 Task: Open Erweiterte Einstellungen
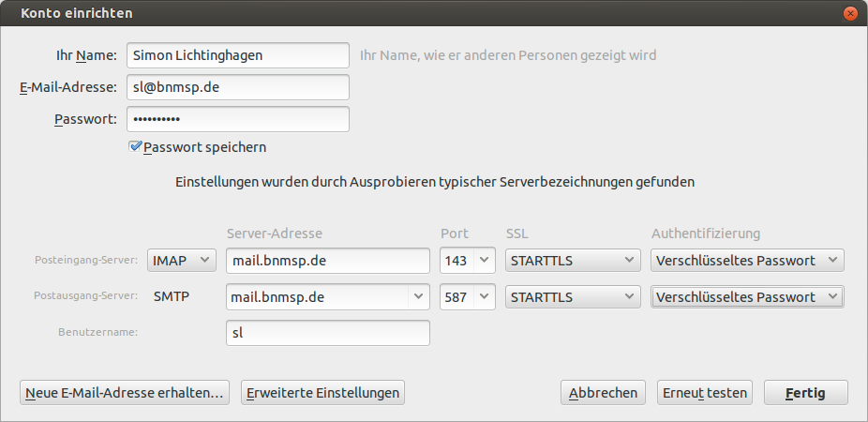pos(322,393)
